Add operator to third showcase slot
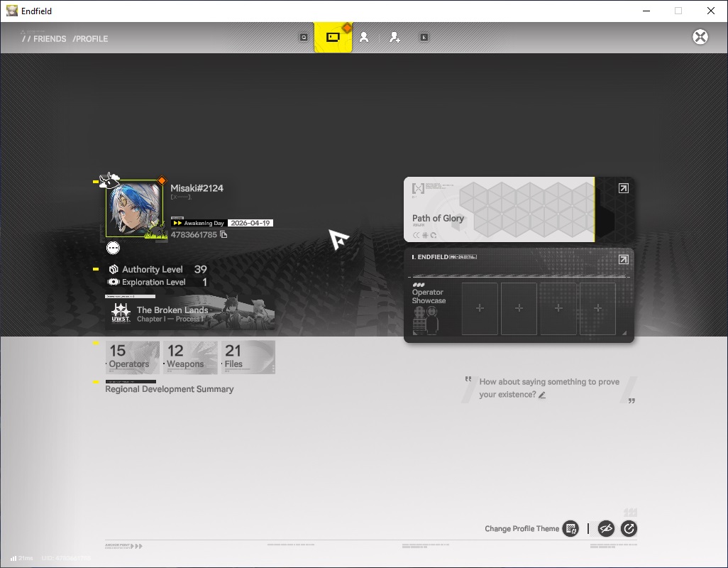Viewport: 728px width, 568px height. pos(558,308)
